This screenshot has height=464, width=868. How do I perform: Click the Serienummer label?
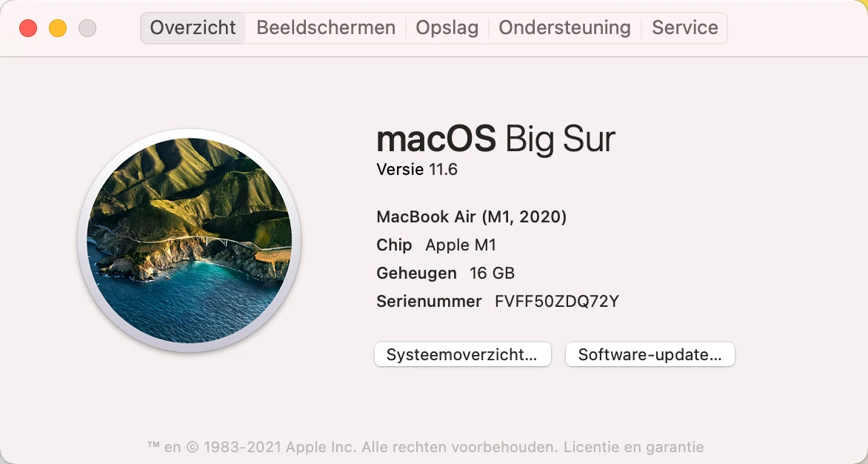point(429,302)
